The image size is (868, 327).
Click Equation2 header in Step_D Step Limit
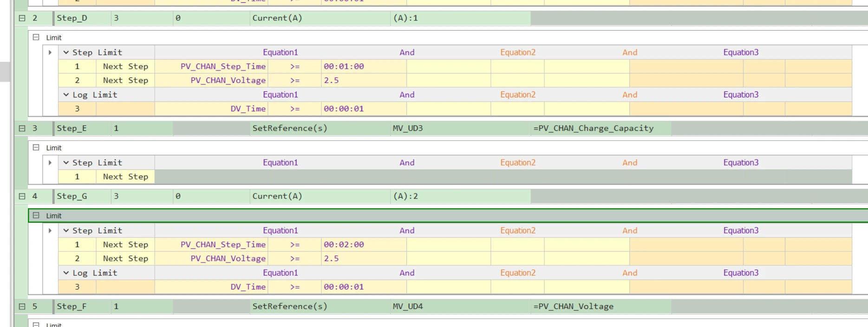click(518, 52)
